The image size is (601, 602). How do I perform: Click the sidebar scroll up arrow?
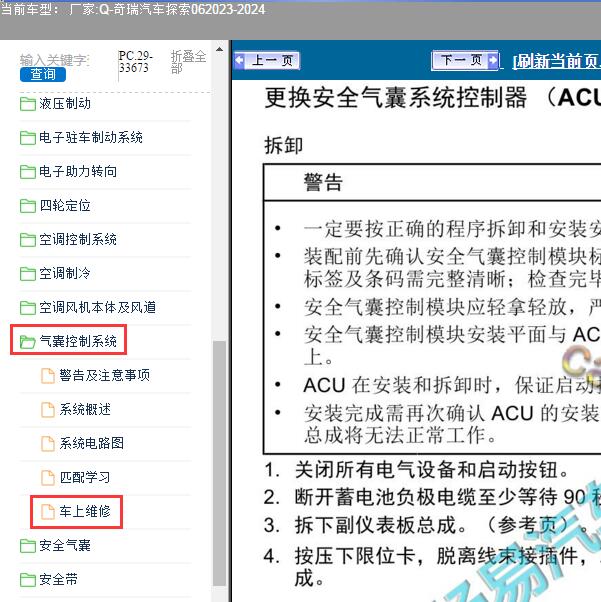[219, 49]
